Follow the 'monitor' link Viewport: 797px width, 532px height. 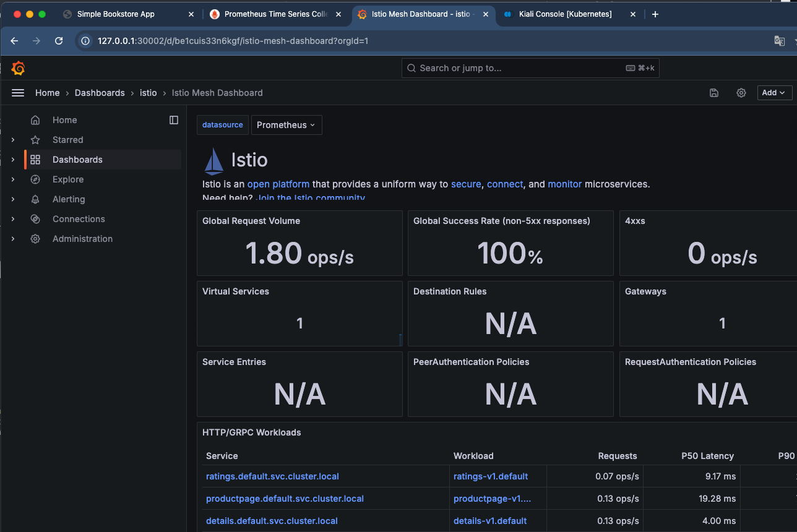tap(565, 184)
